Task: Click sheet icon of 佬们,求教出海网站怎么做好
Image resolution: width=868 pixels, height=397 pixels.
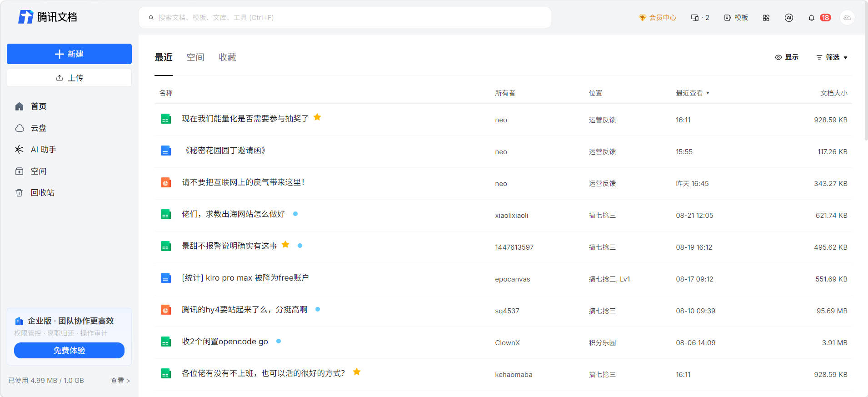Action: [166, 214]
